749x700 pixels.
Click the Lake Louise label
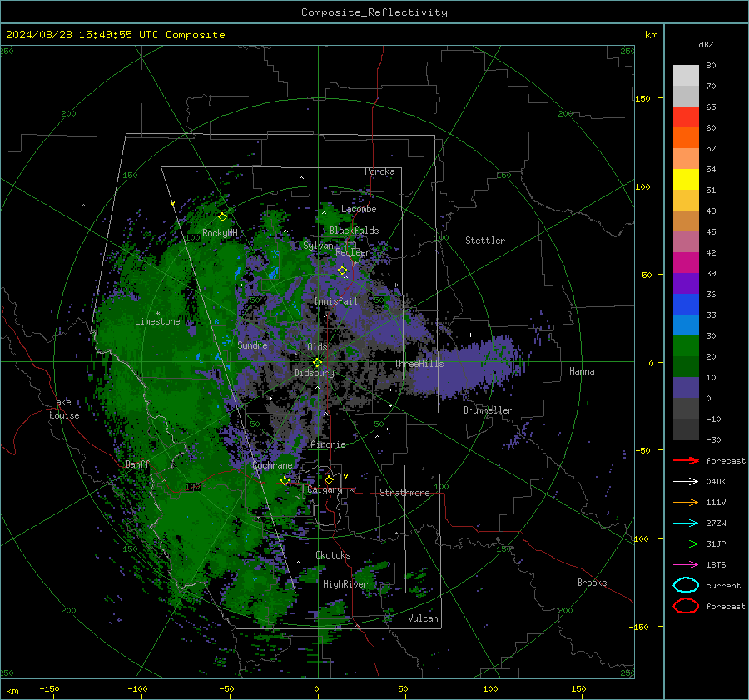64,409
